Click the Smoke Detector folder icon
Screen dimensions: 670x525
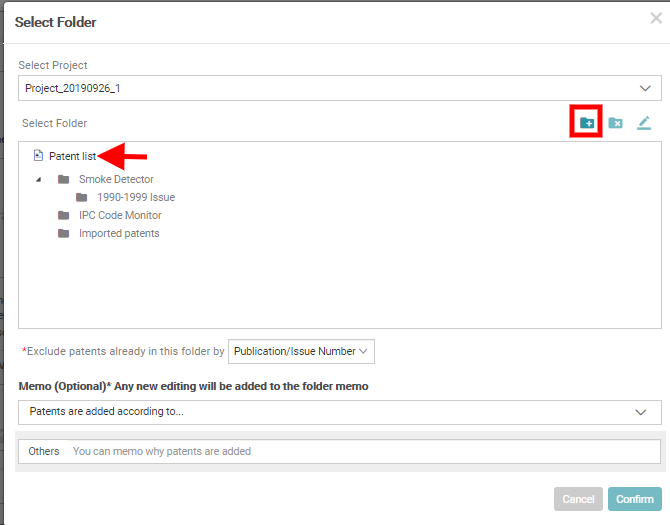[64, 179]
